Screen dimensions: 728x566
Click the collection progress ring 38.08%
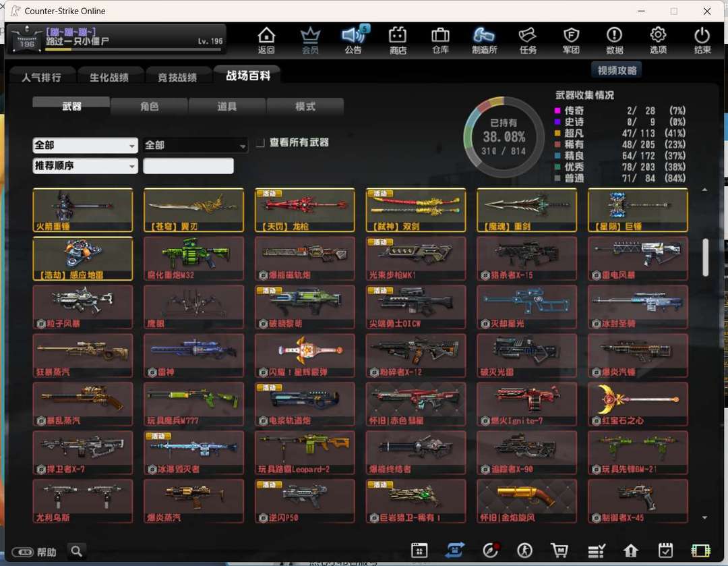(x=504, y=137)
